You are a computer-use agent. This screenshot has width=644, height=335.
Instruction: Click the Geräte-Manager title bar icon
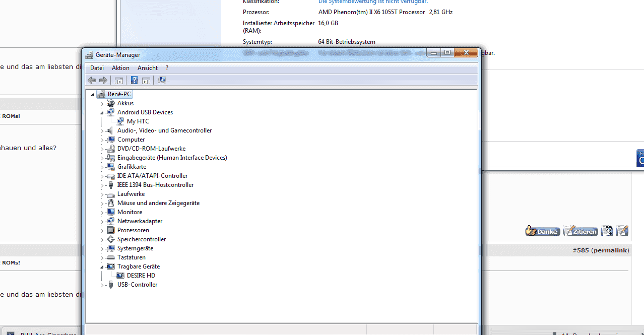pos(89,55)
